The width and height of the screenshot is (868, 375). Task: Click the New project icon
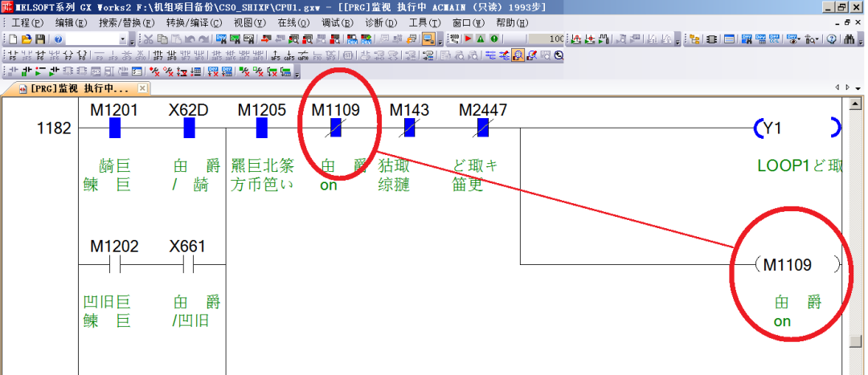click(x=13, y=39)
